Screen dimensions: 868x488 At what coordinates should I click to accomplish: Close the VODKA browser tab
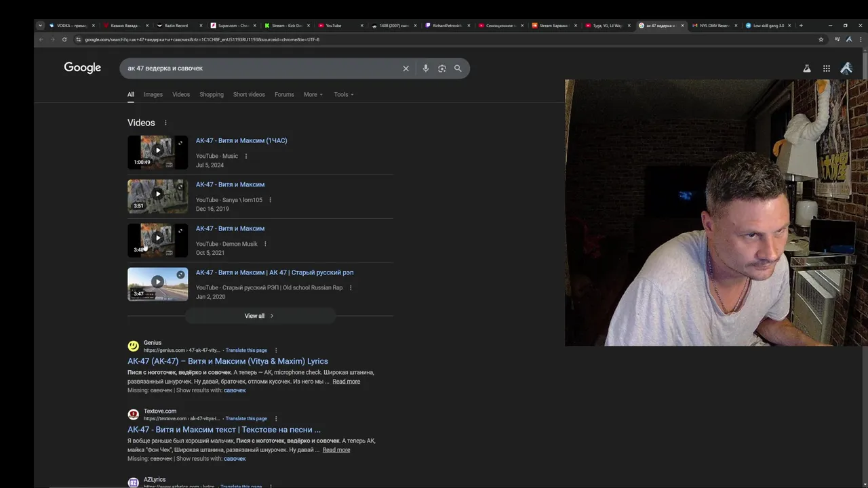click(x=94, y=26)
